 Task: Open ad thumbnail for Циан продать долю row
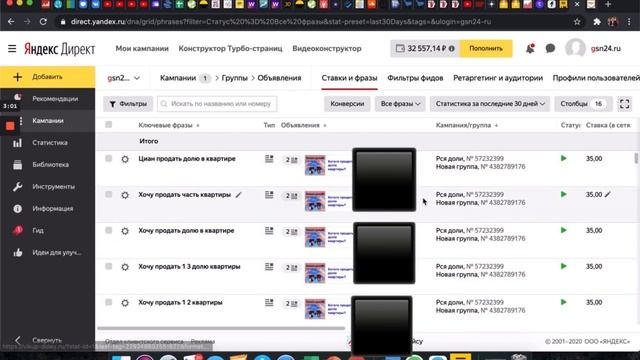(x=315, y=165)
